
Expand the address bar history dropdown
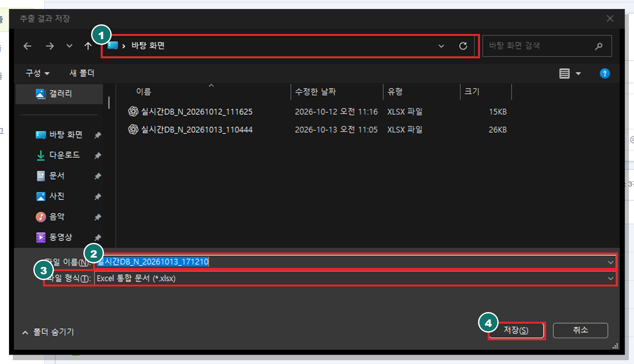tap(441, 46)
